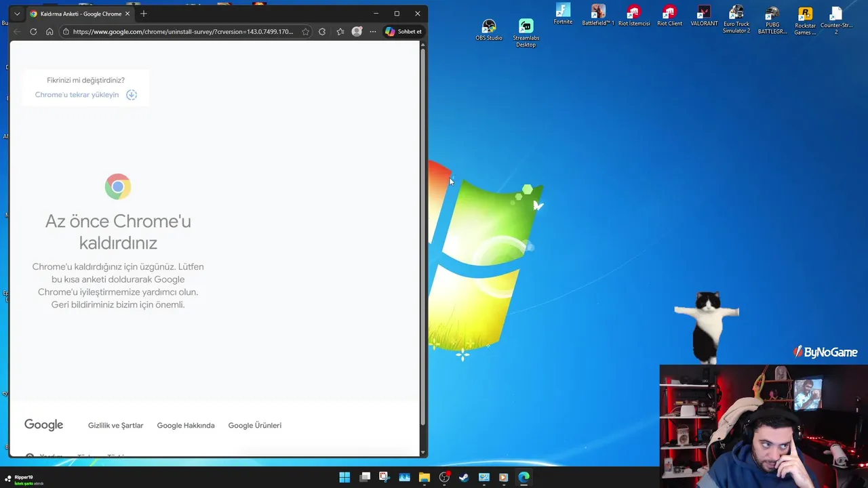The width and height of the screenshot is (868, 488).
Task: Click Chrome'u tekrar yükleyin link
Action: coord(77,95)
